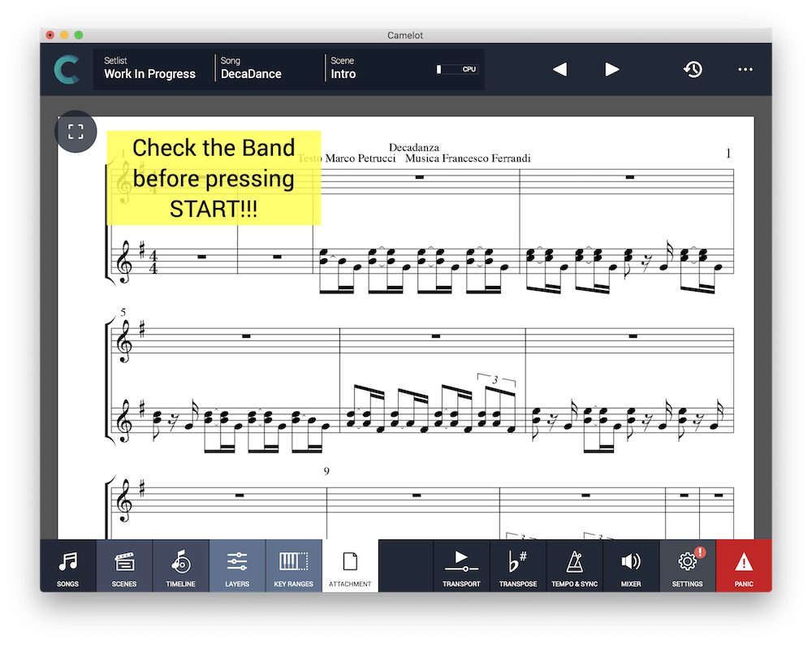812x645 pixels.
Task: Hit the red Panic button
Action: point(744,565)
